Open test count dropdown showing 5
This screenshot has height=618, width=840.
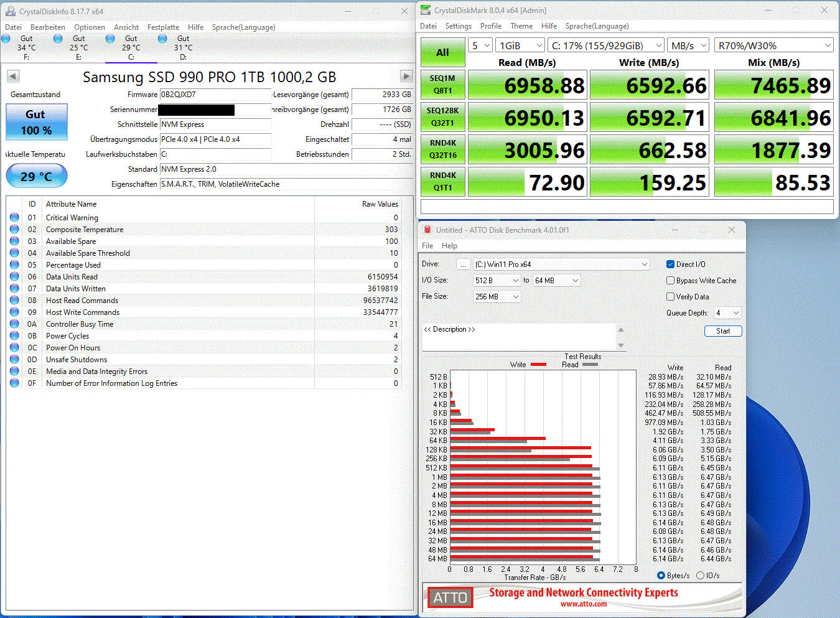click(x=480, y=45)
